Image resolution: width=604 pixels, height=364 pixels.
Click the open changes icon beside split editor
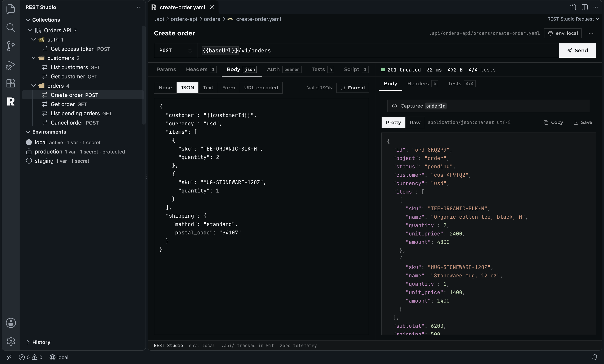(x=573, y=7)
